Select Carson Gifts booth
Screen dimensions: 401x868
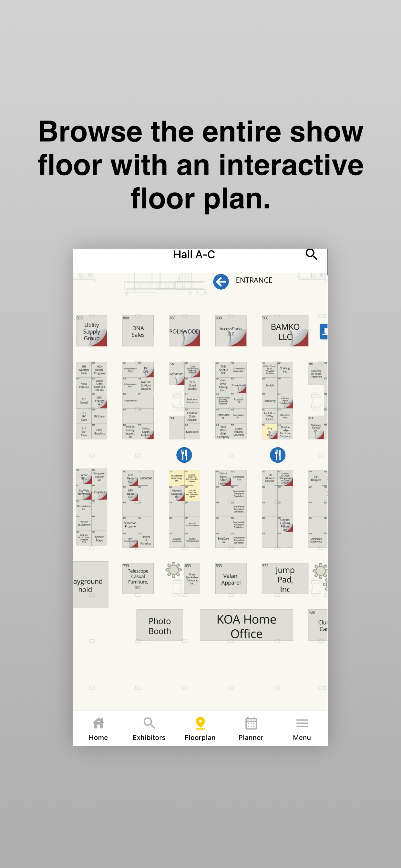click(84, 476)
